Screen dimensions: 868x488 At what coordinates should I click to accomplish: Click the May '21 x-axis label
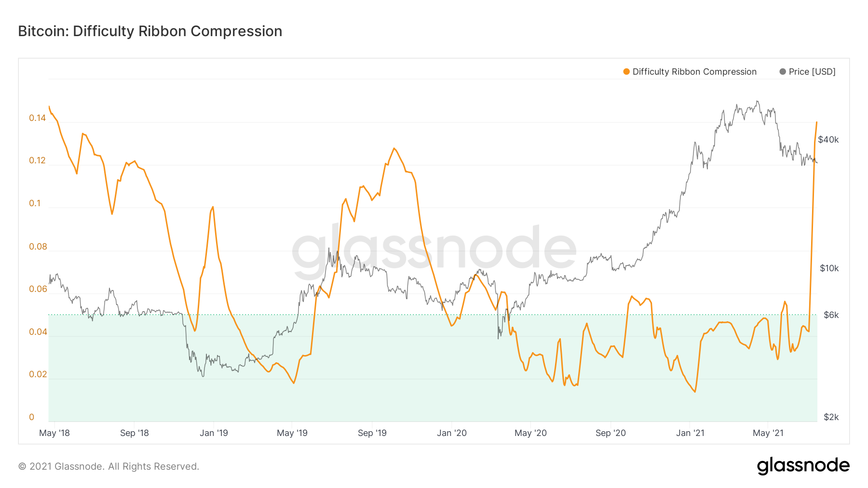tap(768, 433)
